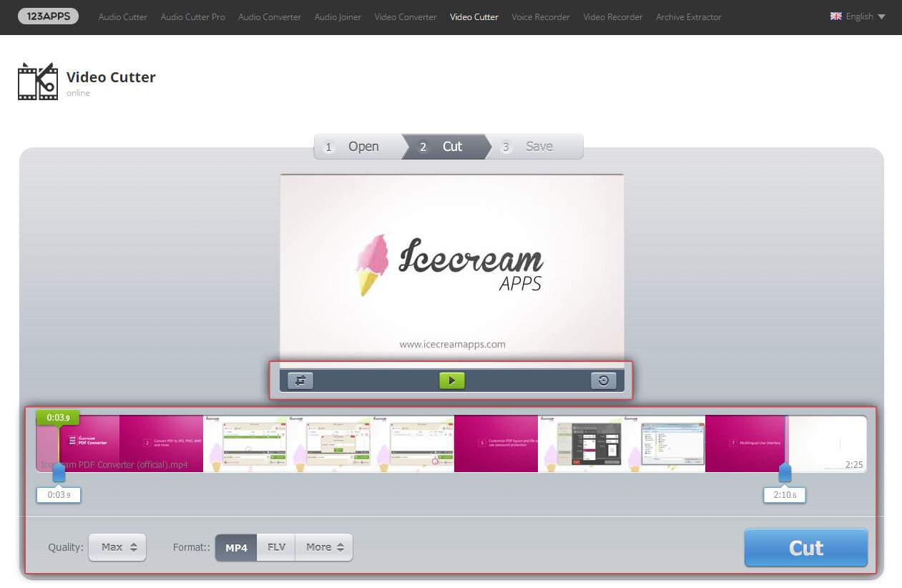Click the reset/restore icon on the player bar
Image resolution: width=902 pixels, height=588 pixels.
[603, 381]
